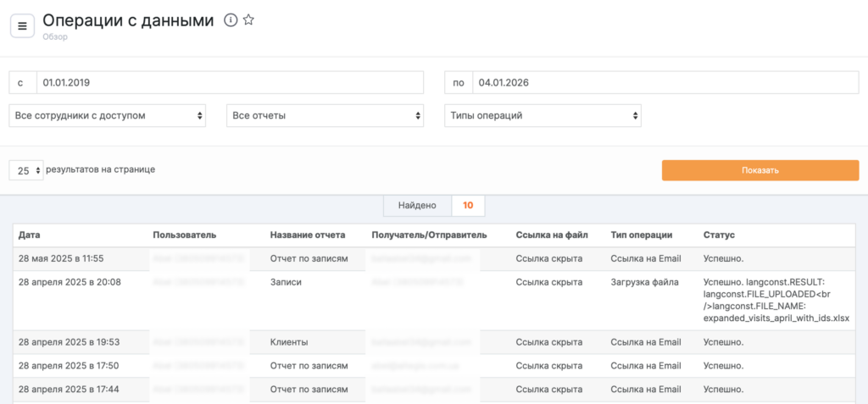Open the 'Типы операций' dropdown
This screenshot has height=404, width=868.
(542, 115)
